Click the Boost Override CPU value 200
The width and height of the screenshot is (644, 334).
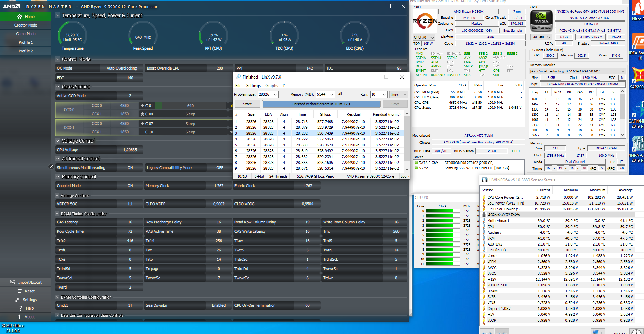(220, 68)
